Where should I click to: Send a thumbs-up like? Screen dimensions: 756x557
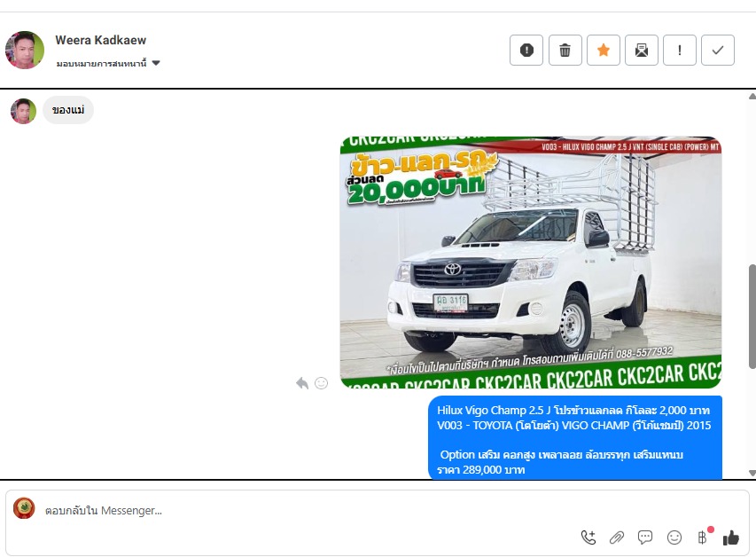(731, 537)
